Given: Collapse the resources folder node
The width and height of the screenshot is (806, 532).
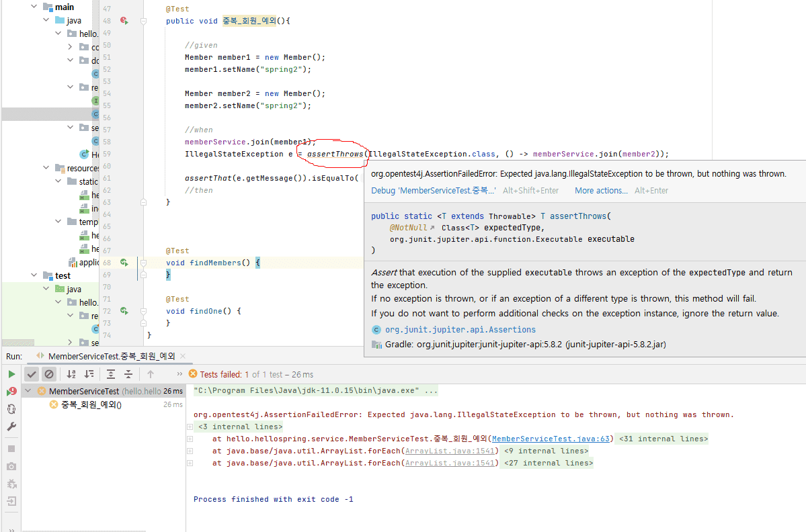Looking at the screenshot, I should [x=46, y=167].
